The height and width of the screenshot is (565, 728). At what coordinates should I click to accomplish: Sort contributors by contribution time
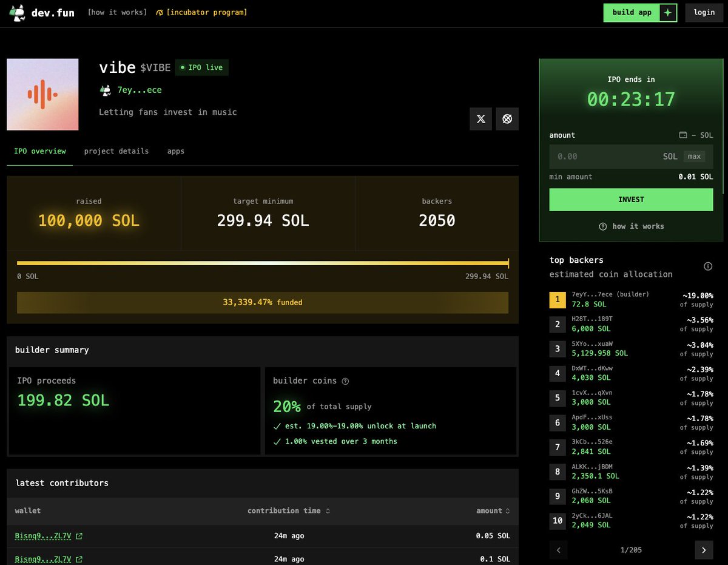pos(288,511)
